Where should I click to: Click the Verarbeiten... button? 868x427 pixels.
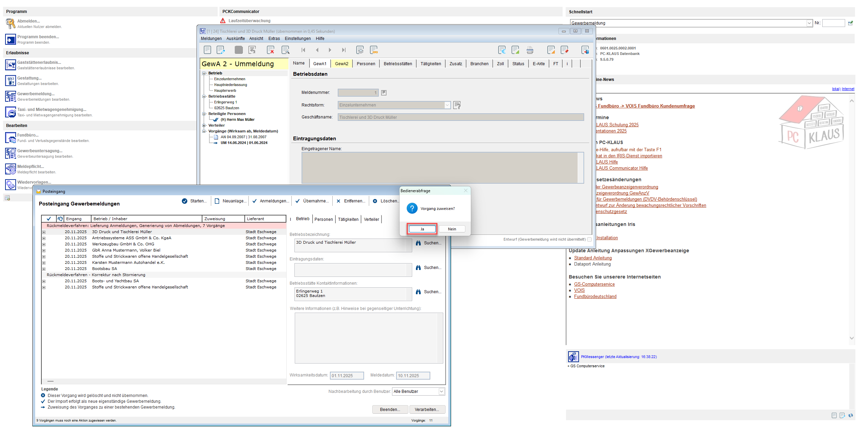(426, 410)
